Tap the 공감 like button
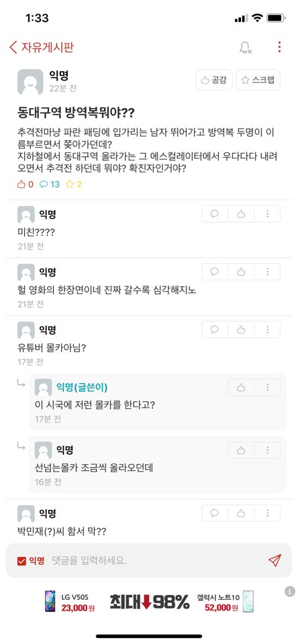The height and width of the screenshot is (644, 298). 213,80
